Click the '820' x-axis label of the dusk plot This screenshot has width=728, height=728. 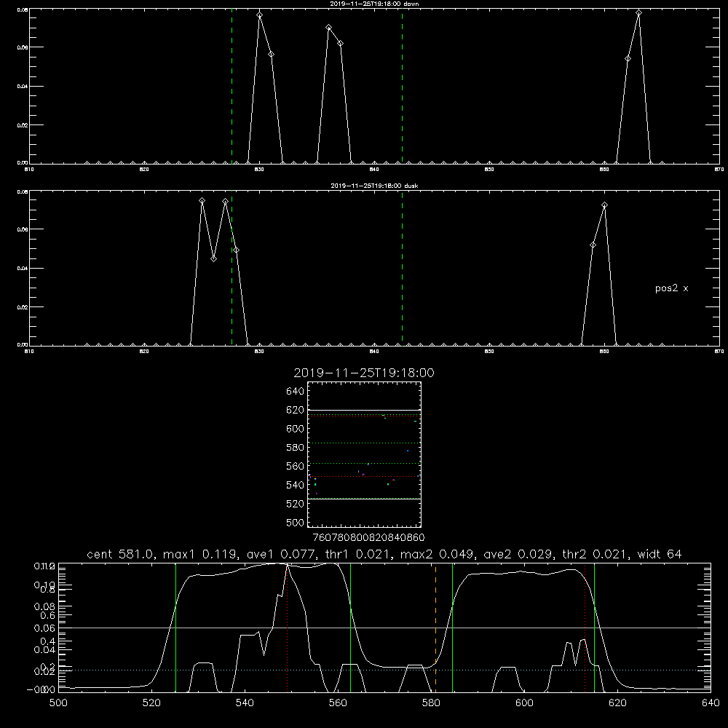coord(144,352)
